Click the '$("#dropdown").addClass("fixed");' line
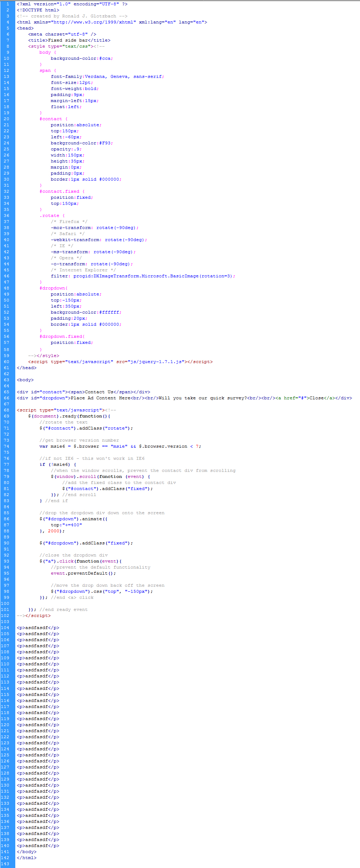Screen dimensions: 360x868 86,543
